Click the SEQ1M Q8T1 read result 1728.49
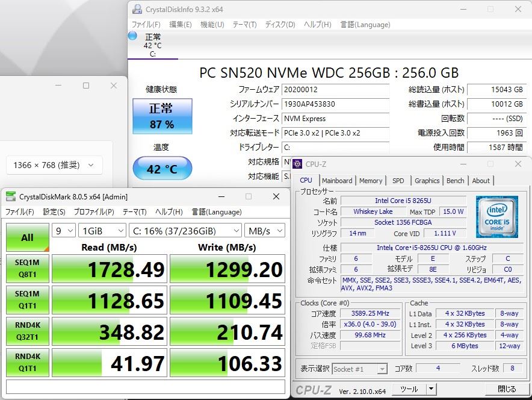Screen dimensions: 532x400 pos(110,269)
